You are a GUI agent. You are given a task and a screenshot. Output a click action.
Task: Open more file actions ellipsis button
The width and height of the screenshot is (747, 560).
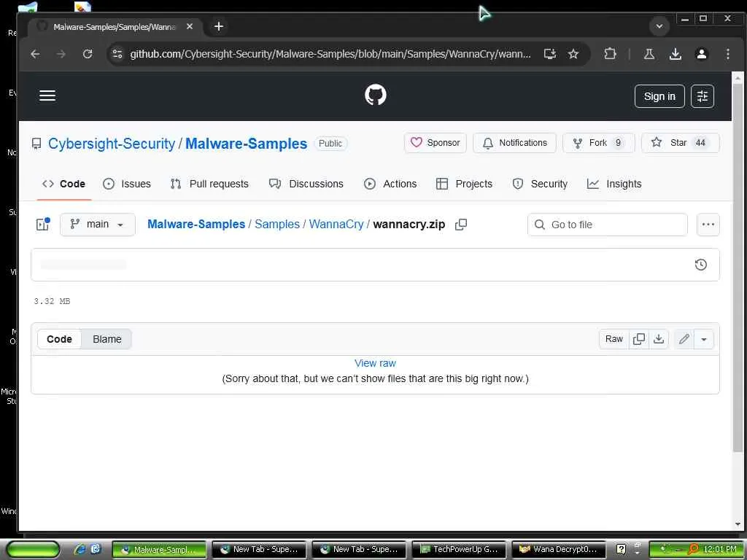pyautogui.click(x=708, y=225)
